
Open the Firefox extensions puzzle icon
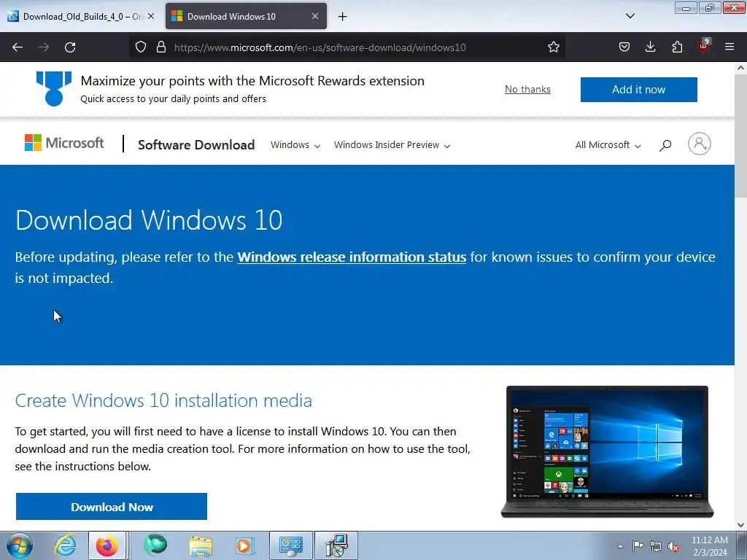pyautogui.click(x=677, y=47)
